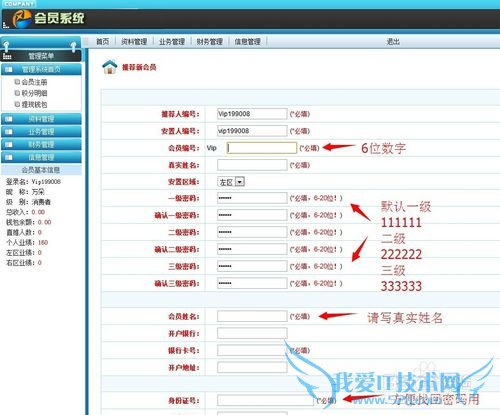The height and width of the screenshot is (415, 500).
Task: Expand the 财务管理 sidebar section
Action: tap(41, 144)
